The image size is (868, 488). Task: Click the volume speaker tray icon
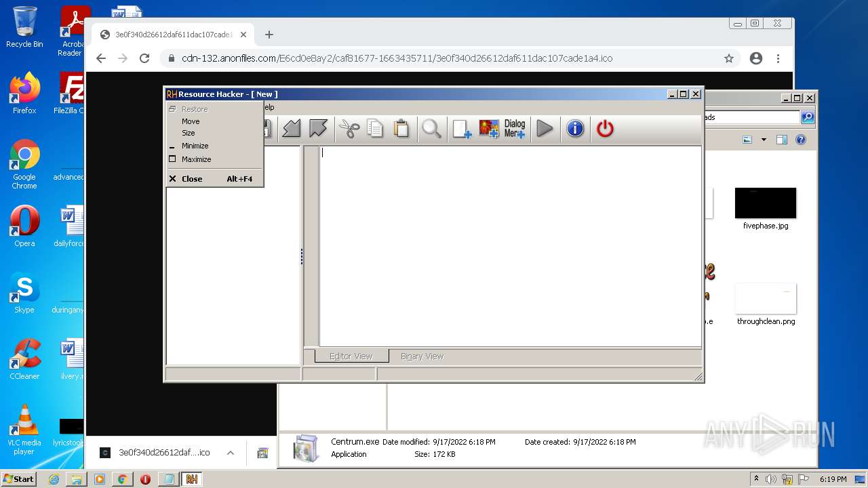771,479
